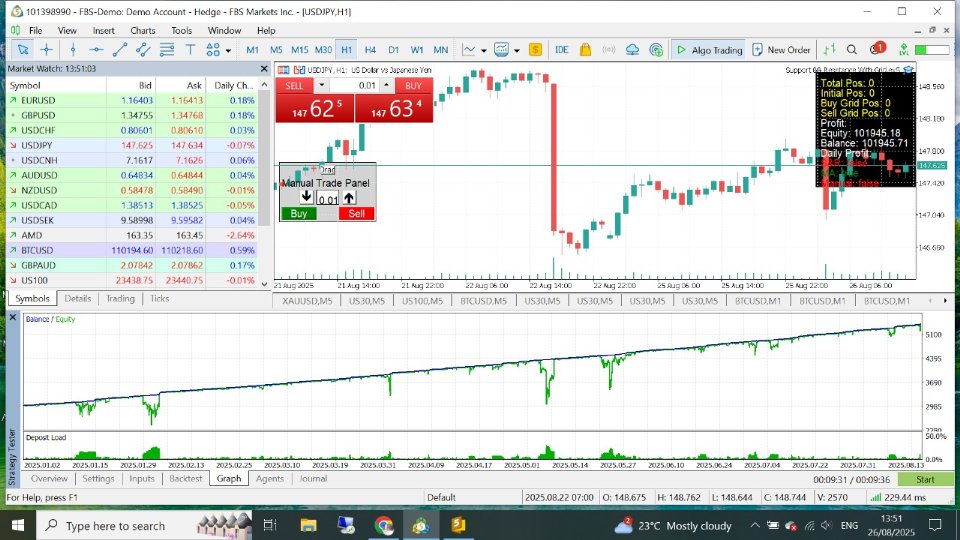Image resolution: width=960 pixels, height=540 pixels.
Task: Switch chart to W1 timeframe
Action: tap(417, 50)
